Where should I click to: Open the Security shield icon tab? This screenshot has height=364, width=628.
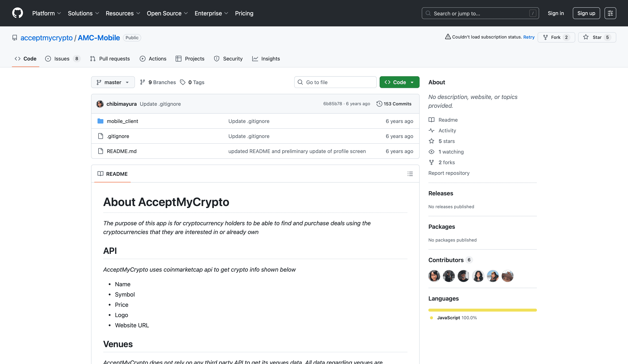[216, 59]
